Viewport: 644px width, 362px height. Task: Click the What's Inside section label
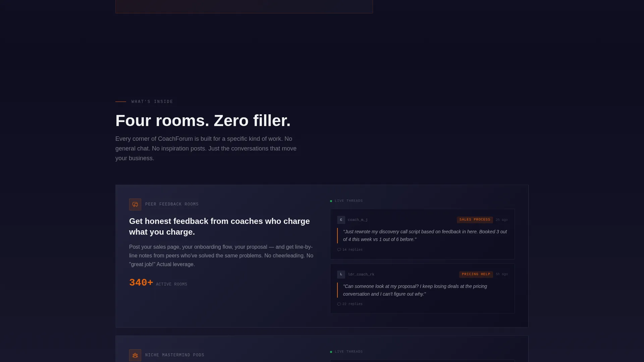tap(152, 102)
